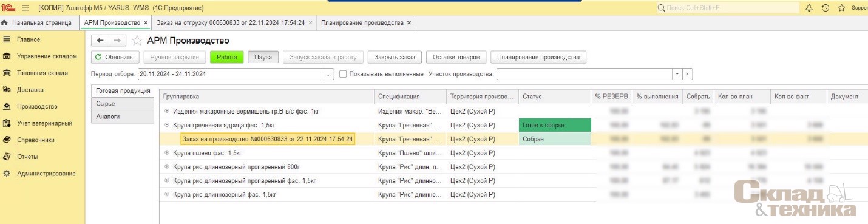Go forward with the right arrow button
The width and height of the screenshot is (868, 224).
point(118,41)
